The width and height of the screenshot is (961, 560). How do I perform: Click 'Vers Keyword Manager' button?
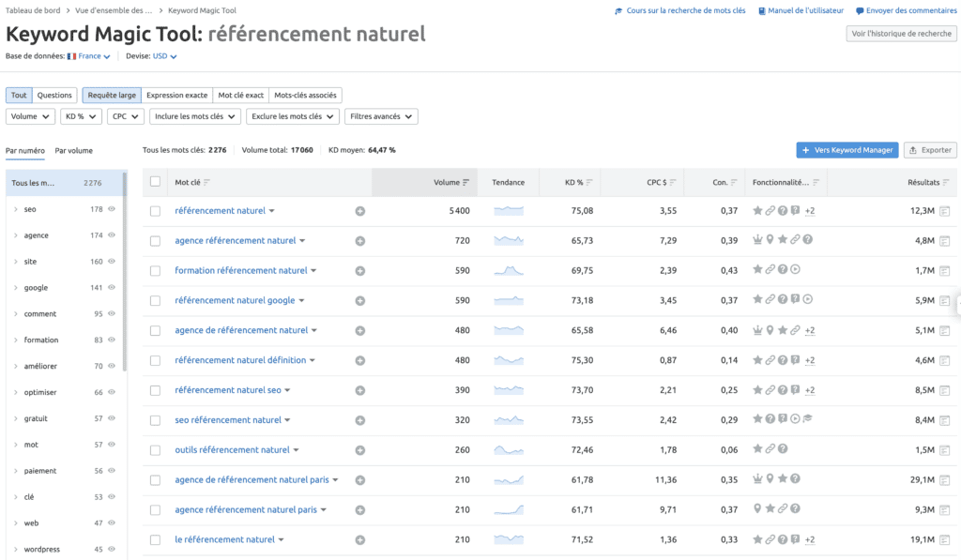click(847, 150)
